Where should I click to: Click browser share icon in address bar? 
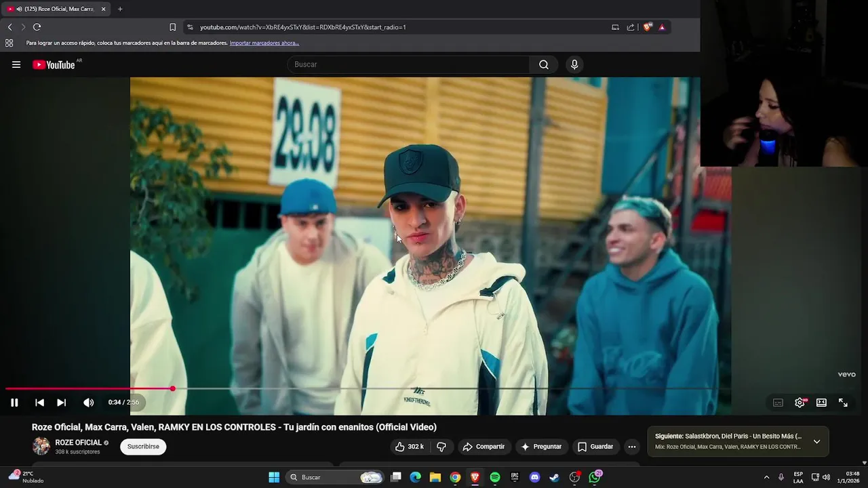point(631,27)
